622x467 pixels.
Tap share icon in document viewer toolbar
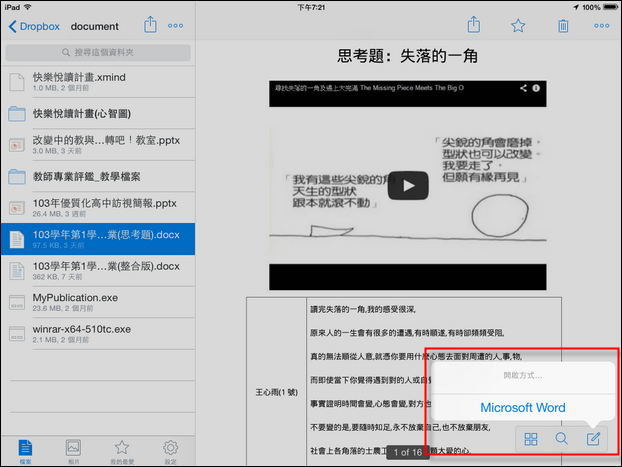click(474, 25)
